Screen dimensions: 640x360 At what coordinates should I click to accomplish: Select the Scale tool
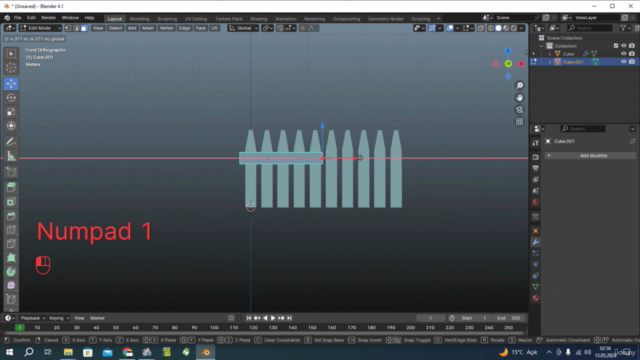11,112
